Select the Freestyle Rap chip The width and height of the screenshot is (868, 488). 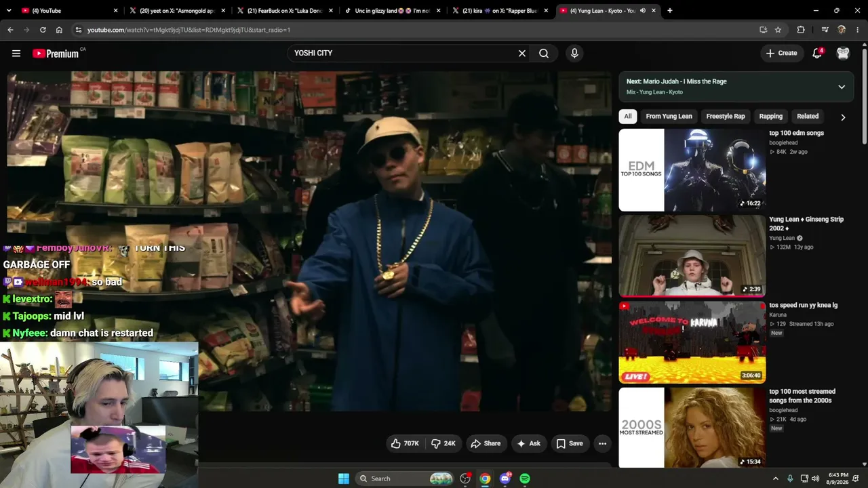click(x=726, y=116)
